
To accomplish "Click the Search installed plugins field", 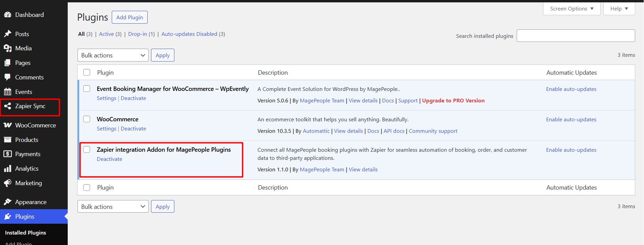I will (x=576, y=36).
